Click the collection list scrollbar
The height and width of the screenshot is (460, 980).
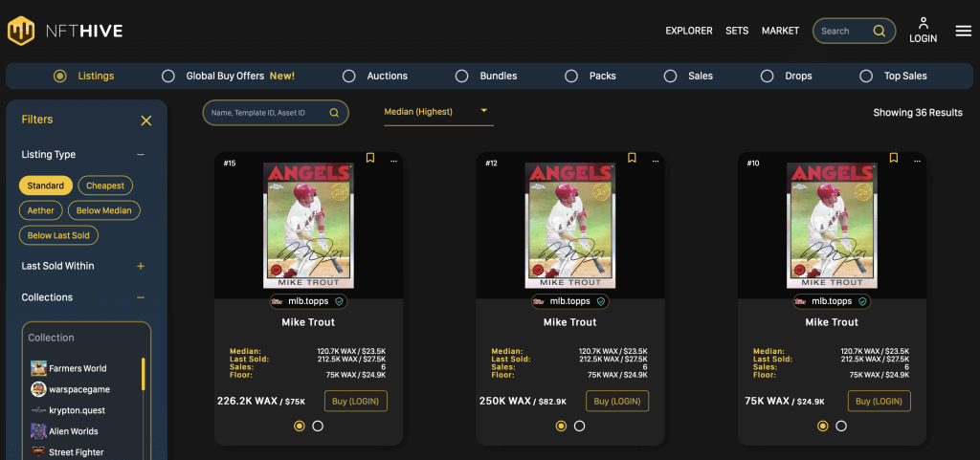pyautogui.click(x=144, y=373)
